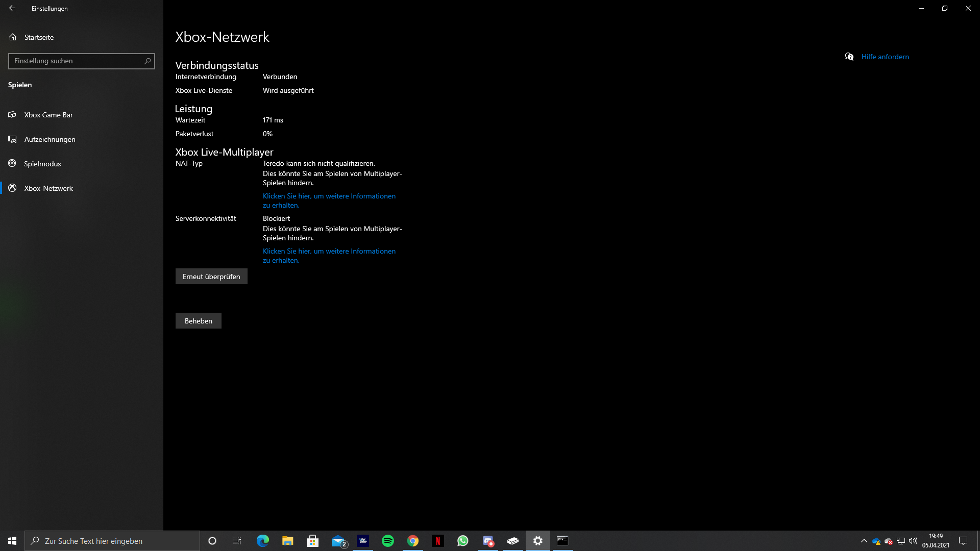Open the grey OneDrive icon with red X
This screenshot has height=551, width=980.
(889, 541)
